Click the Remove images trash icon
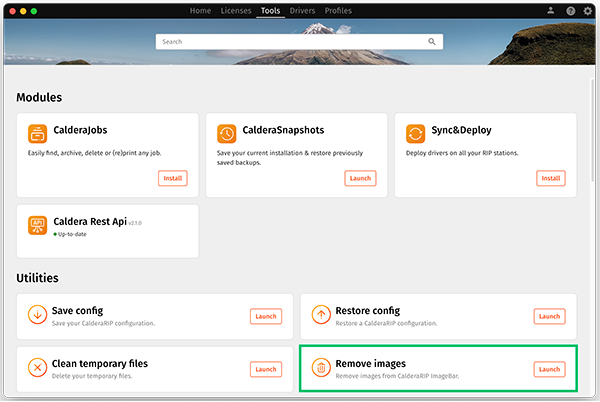 coord(321,368)
